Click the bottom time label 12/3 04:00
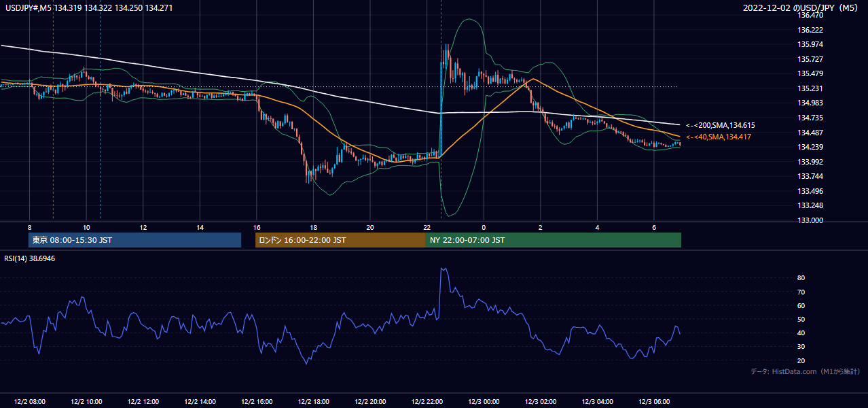 [598, 402]
